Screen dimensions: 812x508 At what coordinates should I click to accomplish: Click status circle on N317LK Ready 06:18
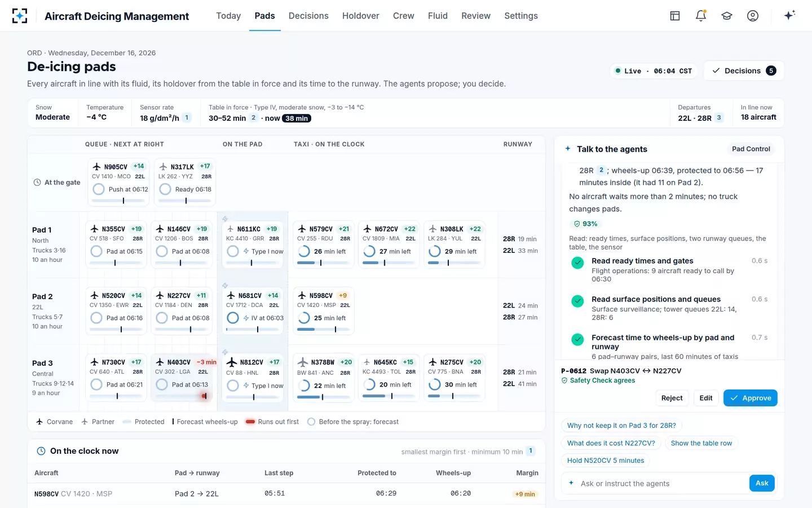165,189
